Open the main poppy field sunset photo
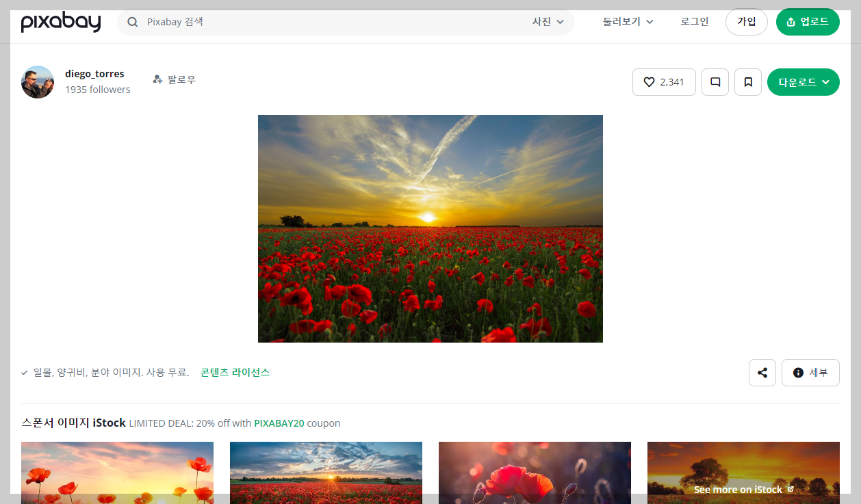The width and height of the screenshot is (861, 504). tap(430, 228)
